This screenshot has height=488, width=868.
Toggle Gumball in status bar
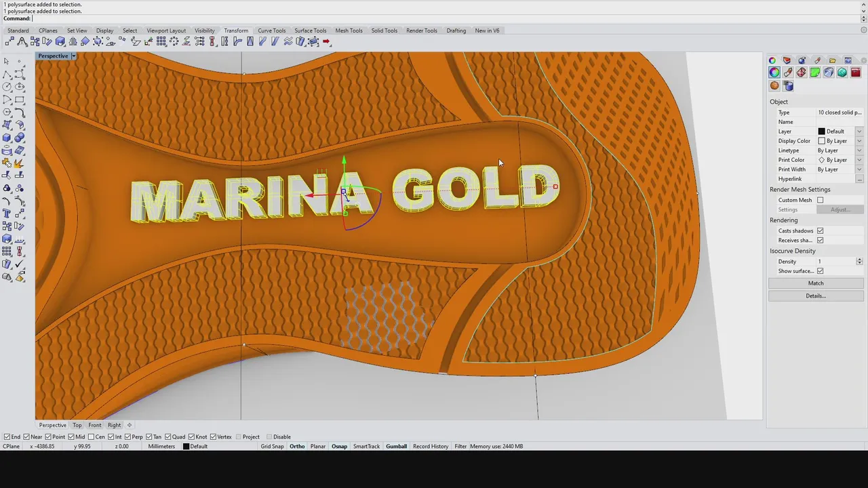coord(396,446)
